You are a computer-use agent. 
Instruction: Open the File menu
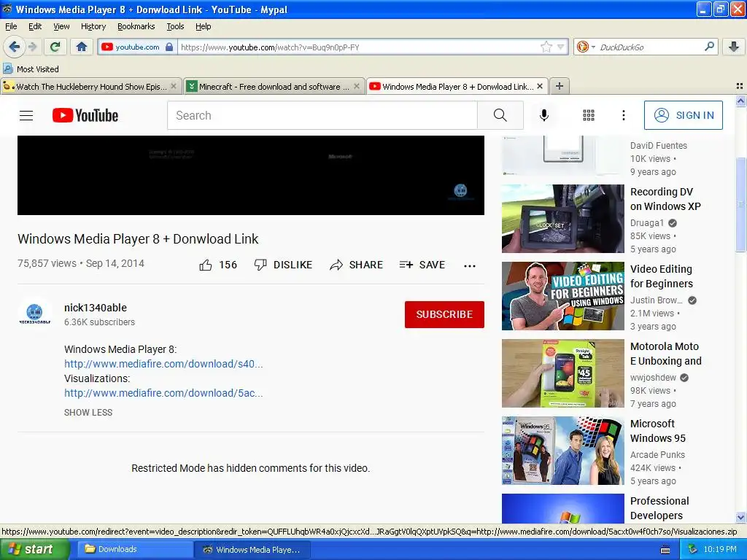pos(11,26)
